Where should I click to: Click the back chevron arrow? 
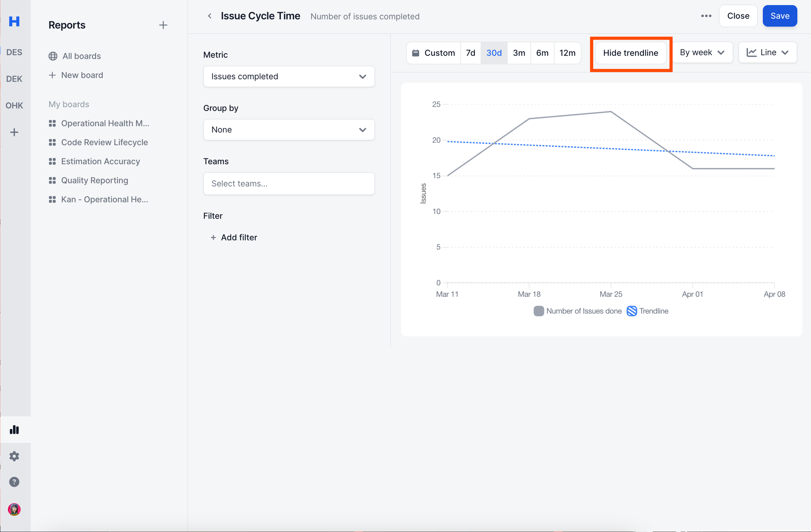click(209, 16)
